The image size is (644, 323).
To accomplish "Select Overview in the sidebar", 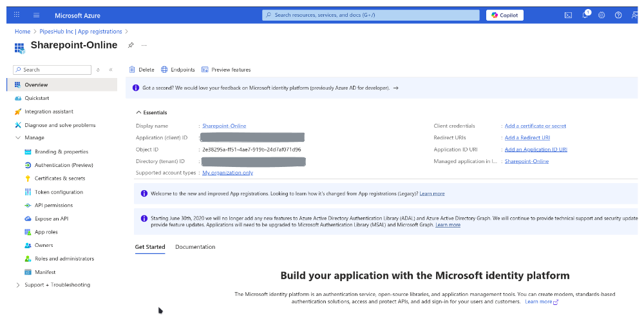I will (x=62, y=84).
